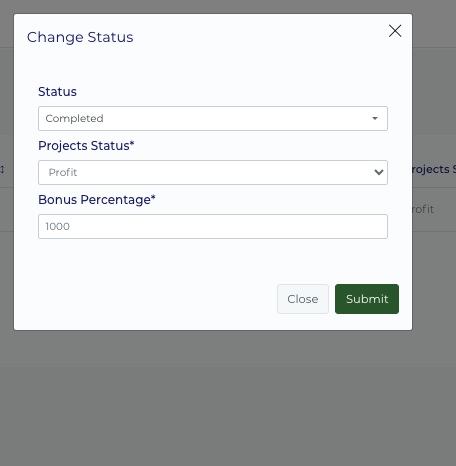This screenshot has height=466, width=456.
Task: Focus the Bonus Percentage input field
Action: coord(213,226)
